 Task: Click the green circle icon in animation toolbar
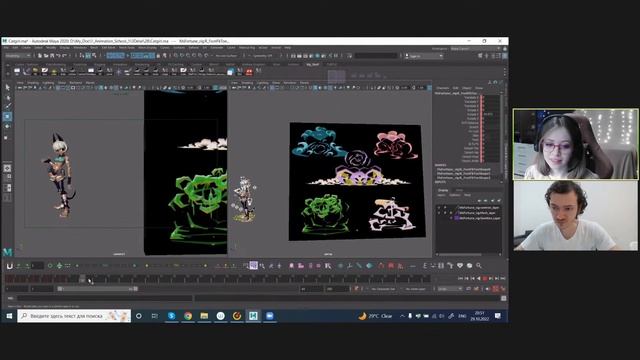50,266
